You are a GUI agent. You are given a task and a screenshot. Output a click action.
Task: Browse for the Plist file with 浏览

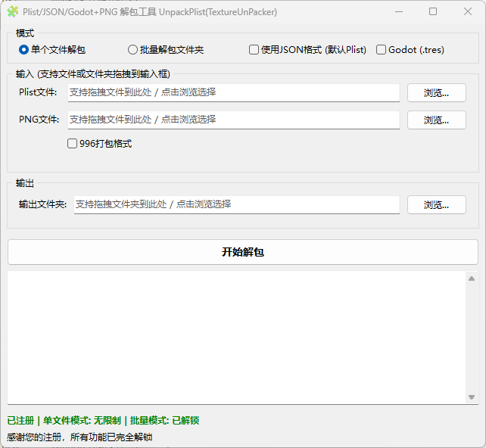coord(436,92)
